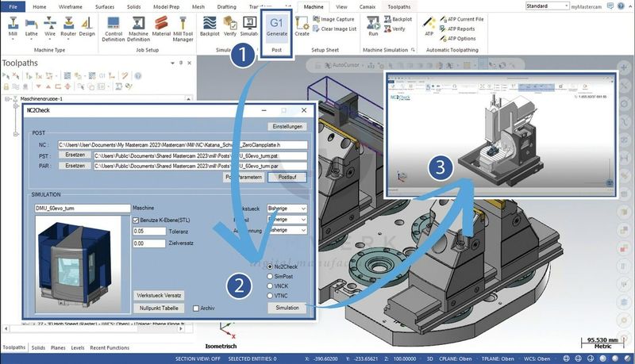Image resolution: width=635 pixels, height=364 pixels.
Task: Select the Wire machine type icon
Action: pos(50,27)
